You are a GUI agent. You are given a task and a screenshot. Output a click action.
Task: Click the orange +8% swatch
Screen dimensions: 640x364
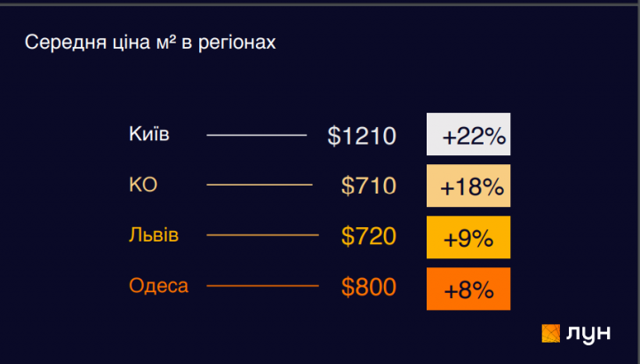point(468,289)
